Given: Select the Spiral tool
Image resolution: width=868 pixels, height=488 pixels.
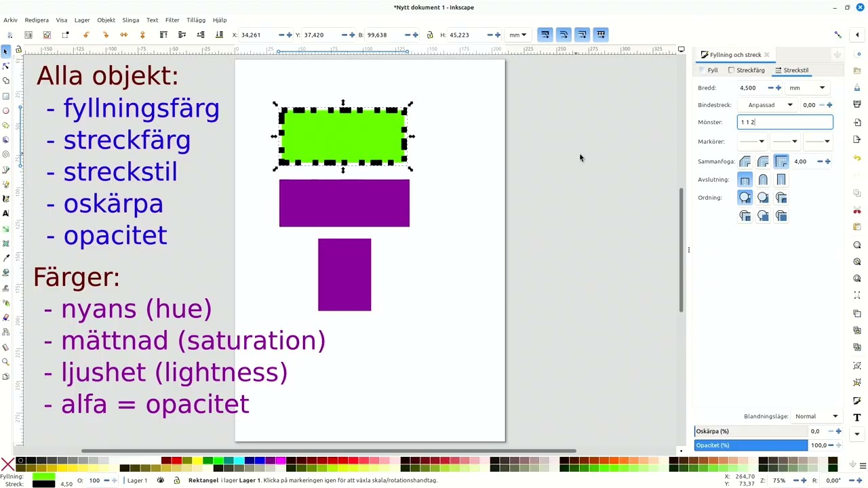Looking at the screenshot, I should click(x=6, y=155).
